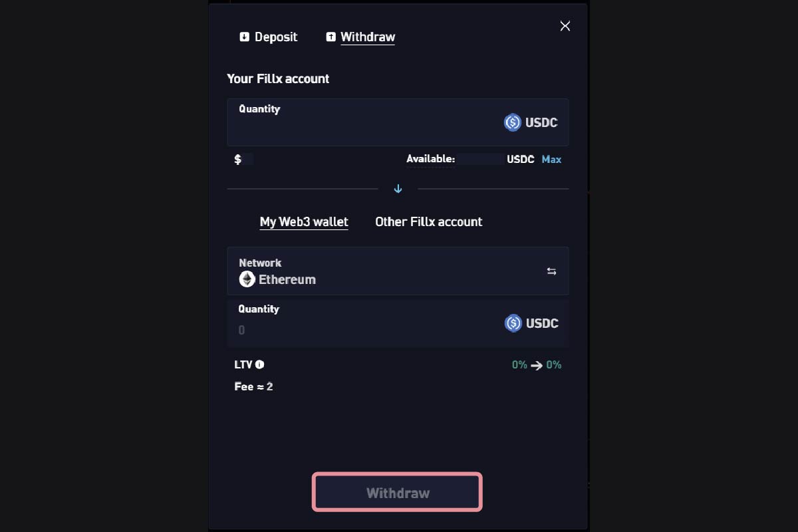Image resolution: width=798 pixels, height=532 pixels.
Task: Click the blue down arrow divider icon
Action: 398,189
